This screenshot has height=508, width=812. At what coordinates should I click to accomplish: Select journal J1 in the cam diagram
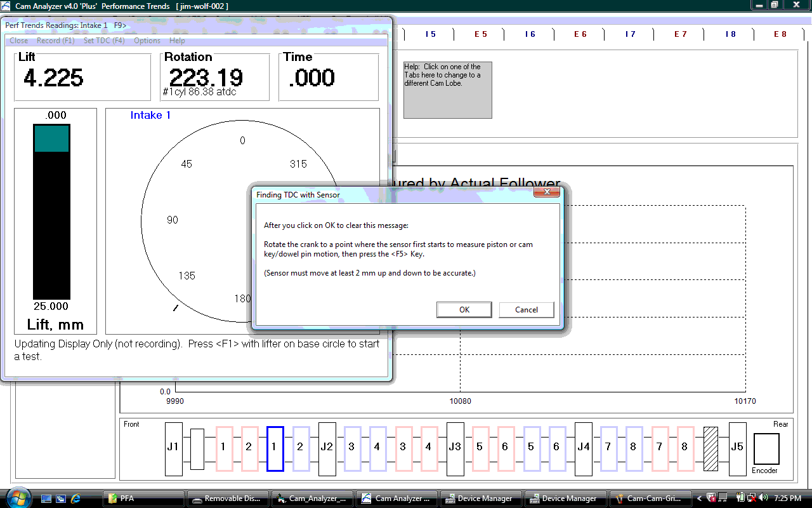point(173,449)
